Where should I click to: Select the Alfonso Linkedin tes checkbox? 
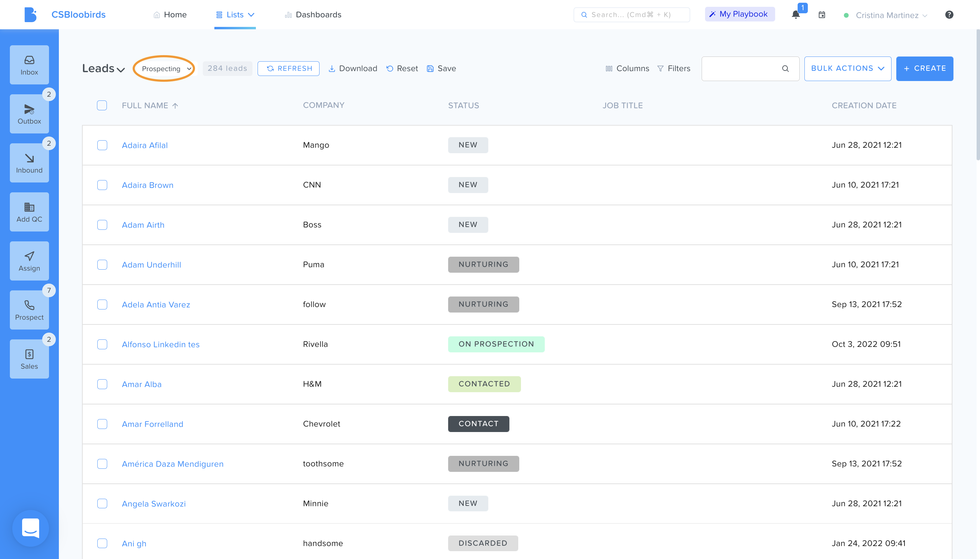(102, 345)
